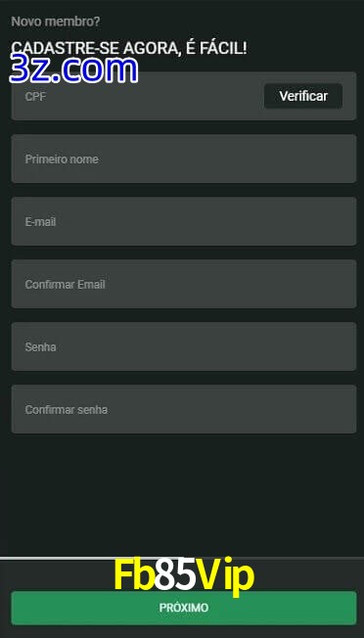
Task: Click the 'CADASTRE-SE AGORA, É FÁCIL!' heading
Action: click(x=129, y=48)
